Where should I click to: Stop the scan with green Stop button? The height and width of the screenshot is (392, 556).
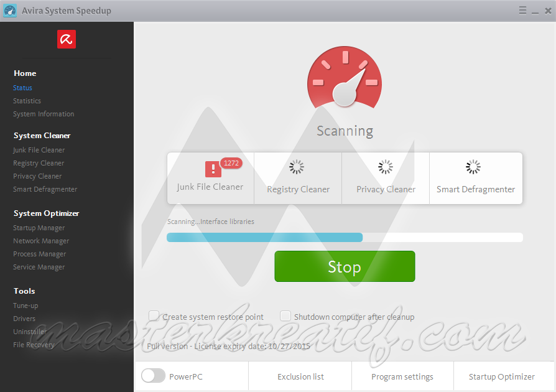(345, 266)
